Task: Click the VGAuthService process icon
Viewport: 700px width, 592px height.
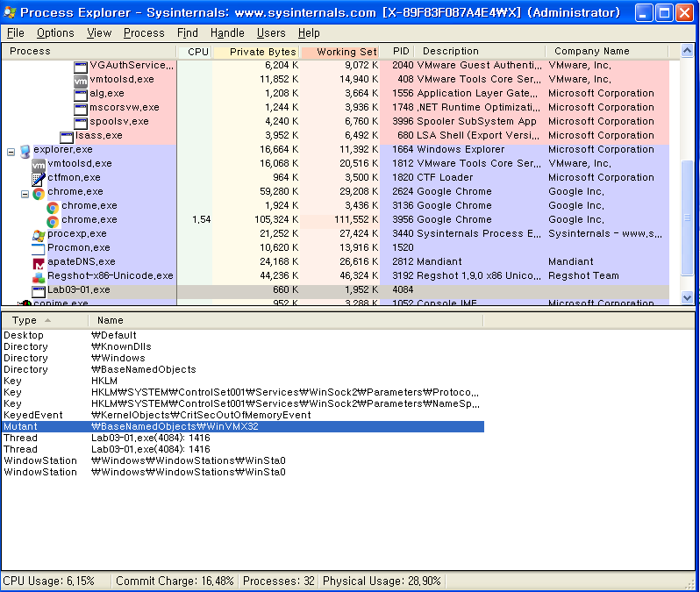Action: [x=81, y=67]
